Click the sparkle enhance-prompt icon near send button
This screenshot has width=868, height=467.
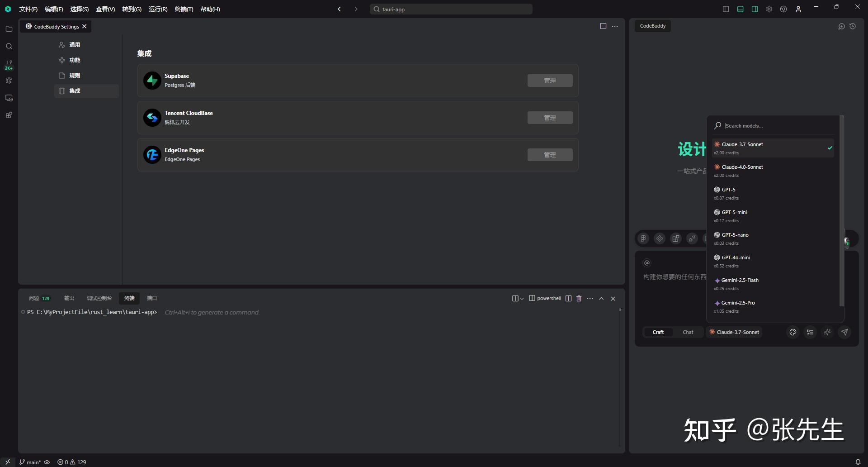tap(827, 332)
